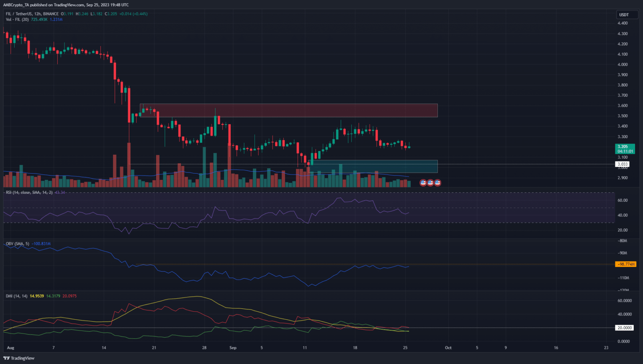Viewport: 643px width, 364px height.
Task: Click the last US flag economic event icon
Action: tap(437, 183)
